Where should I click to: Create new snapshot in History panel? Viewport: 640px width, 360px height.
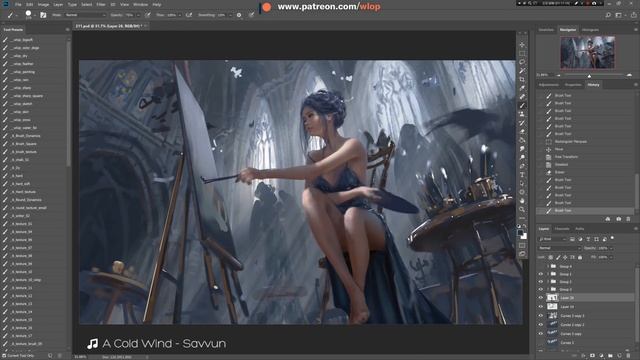[619, 219]
